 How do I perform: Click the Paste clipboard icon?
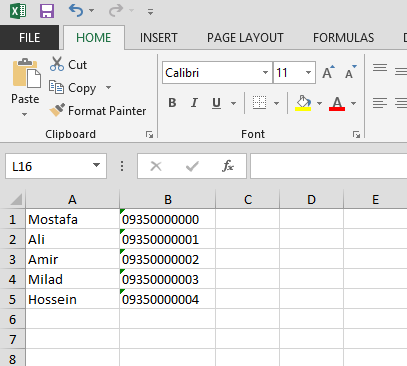tap(26, 74)
